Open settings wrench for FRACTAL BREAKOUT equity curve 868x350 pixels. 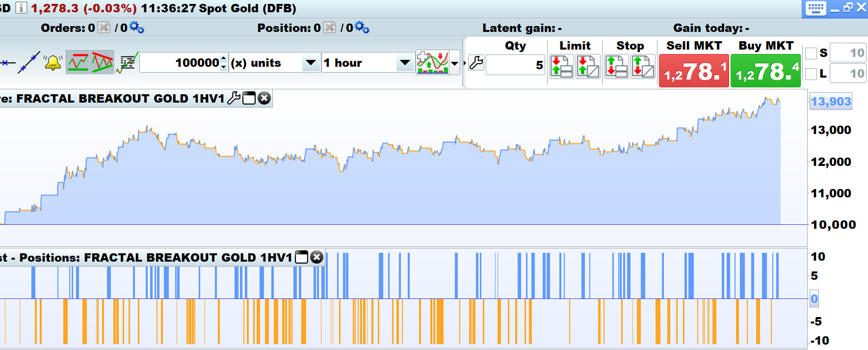point(234,98)
